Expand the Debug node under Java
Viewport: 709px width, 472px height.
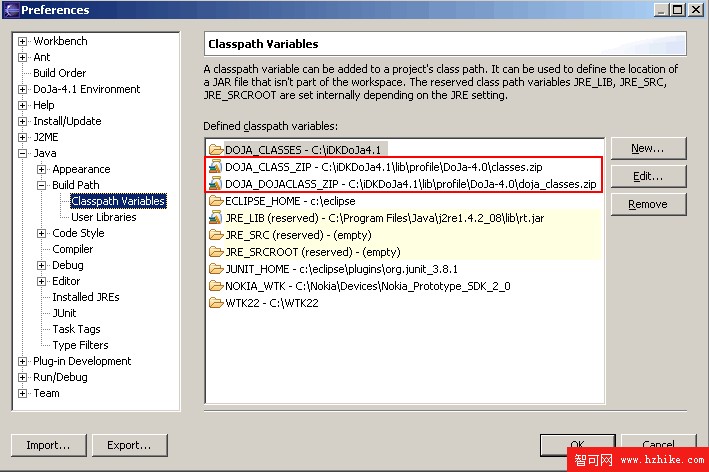click(41, 265)
